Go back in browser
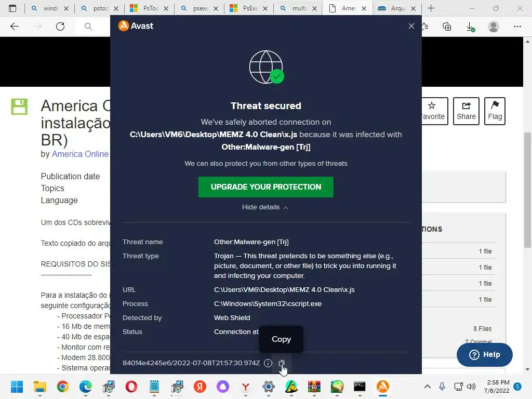 15,26
